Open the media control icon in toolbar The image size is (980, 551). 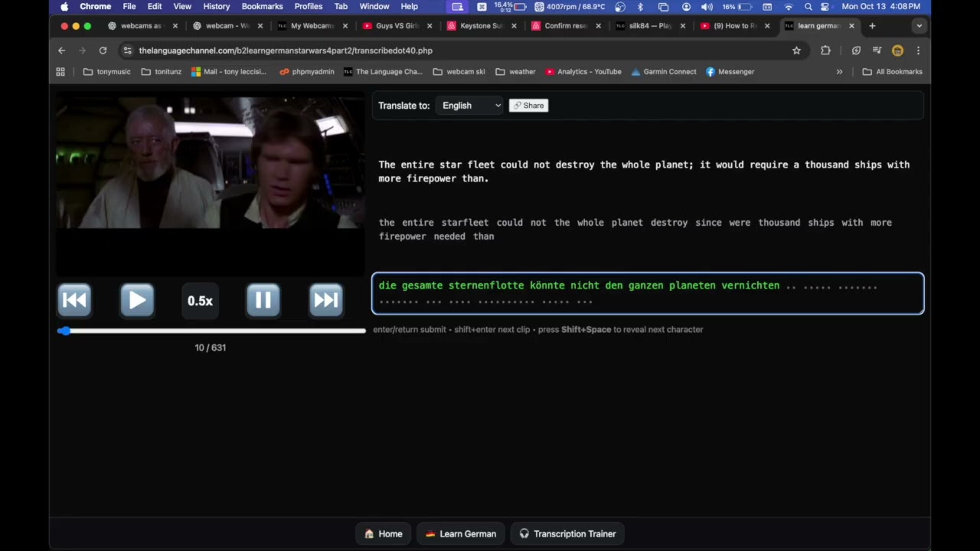click(877, 51)
